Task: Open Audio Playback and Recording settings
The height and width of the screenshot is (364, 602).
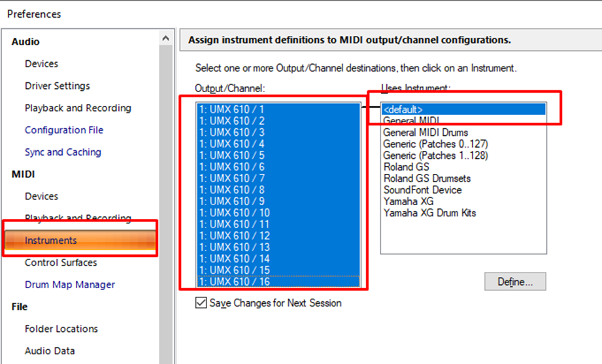Action: [78, 108]
